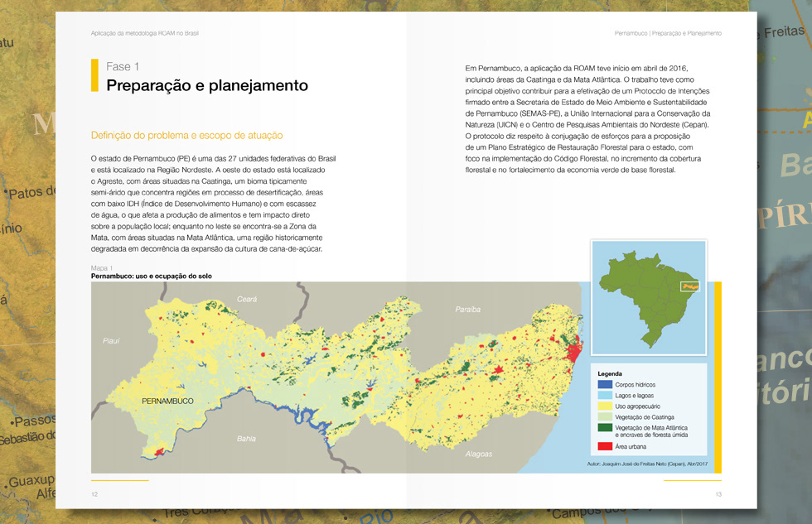The image size is (812, 524).
Task: Click the highlighted Pernambuco box in Brazil inset
Action: [689, 286]
